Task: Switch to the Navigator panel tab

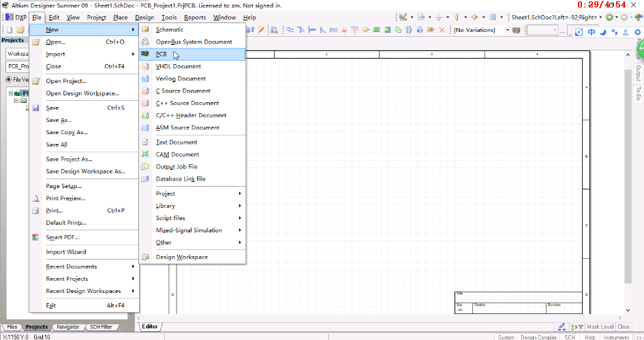Action: [67, 327]
